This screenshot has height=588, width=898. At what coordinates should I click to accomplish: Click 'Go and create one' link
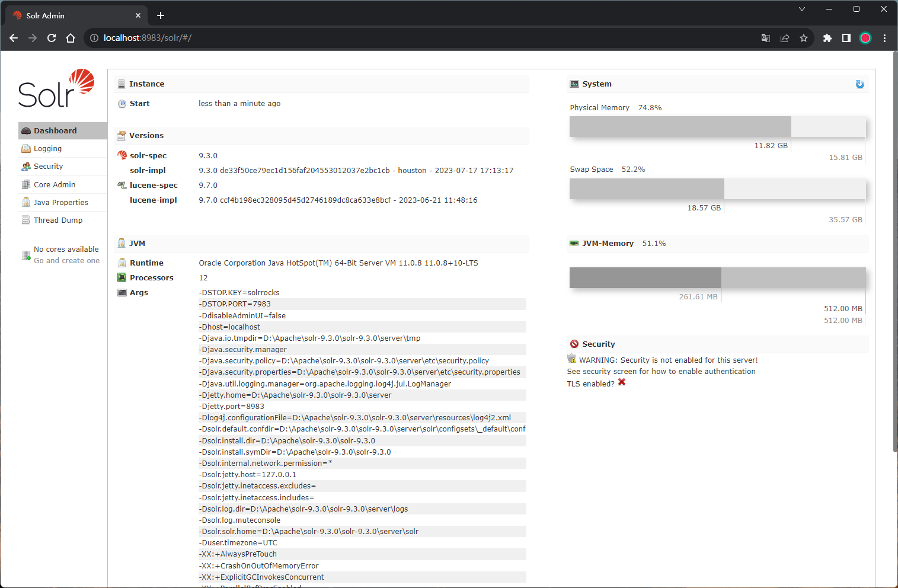click(x=67, y=261)
